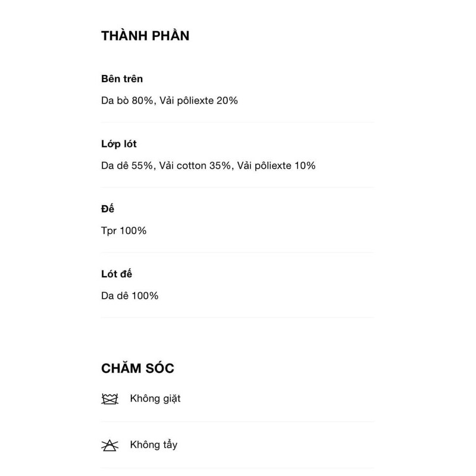Select the Không tẩy care label
This screenshot has height=476, width=476.
154,444
